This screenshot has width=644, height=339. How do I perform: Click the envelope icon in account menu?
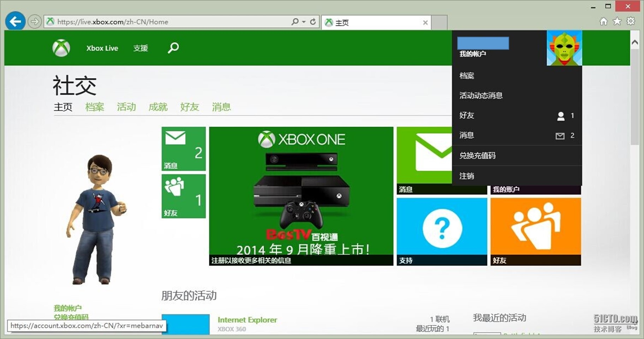point(560,136)
